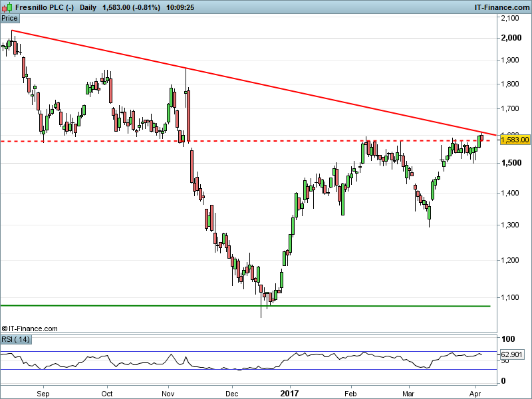Click the yellow 1,583.00 price tag
Viewport: 532px width, 399px height.
click(515, 140)
